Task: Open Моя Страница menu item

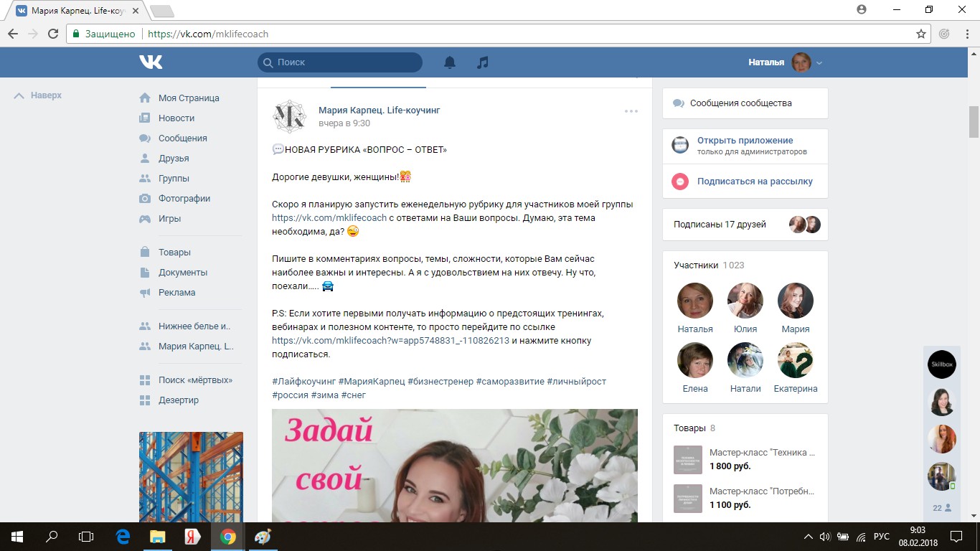Action: (189, 98)
